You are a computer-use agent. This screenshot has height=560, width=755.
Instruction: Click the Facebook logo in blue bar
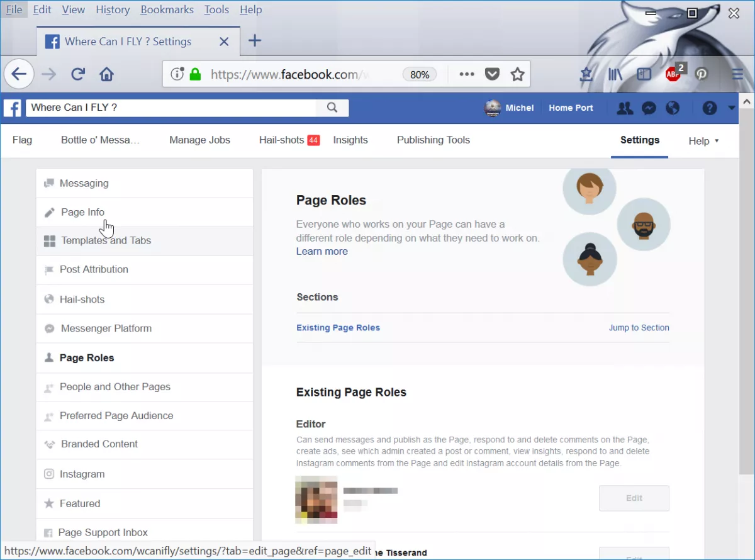coord(13,108)
